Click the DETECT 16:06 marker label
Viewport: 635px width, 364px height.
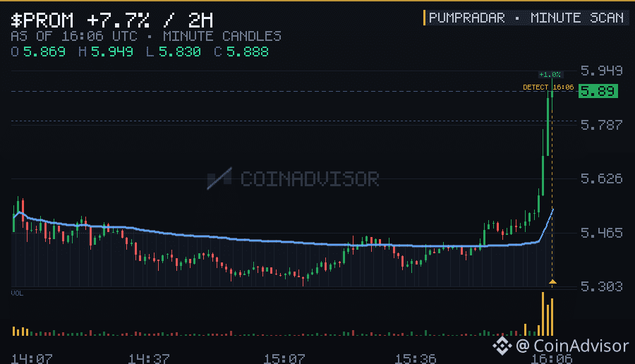548,87
